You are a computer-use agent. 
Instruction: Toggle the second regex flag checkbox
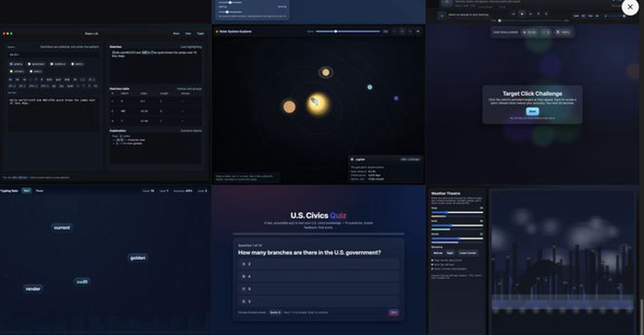29,64
